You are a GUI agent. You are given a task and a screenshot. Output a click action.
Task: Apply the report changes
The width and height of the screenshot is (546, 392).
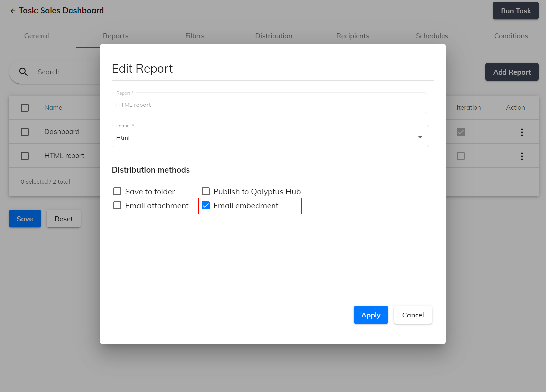pyautogui.click(x=371, y=315)
